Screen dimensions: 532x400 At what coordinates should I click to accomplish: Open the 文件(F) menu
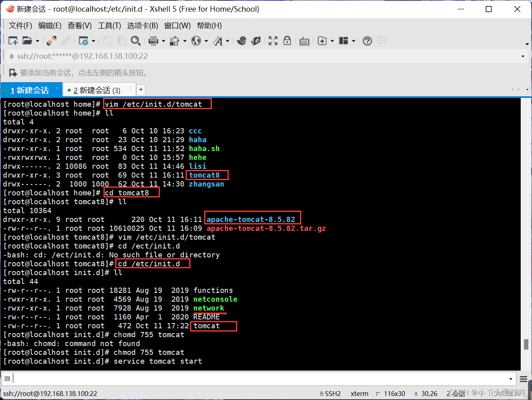click(21, 25)
